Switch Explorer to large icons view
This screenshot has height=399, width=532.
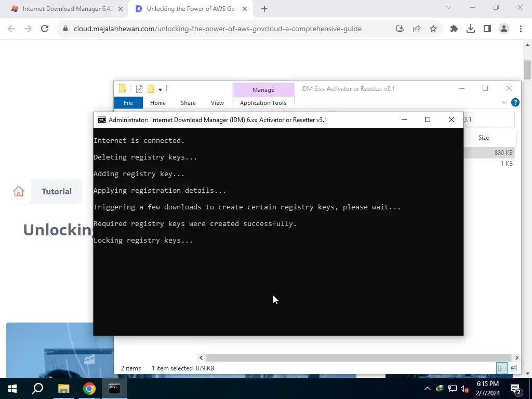tap(513, 368)
